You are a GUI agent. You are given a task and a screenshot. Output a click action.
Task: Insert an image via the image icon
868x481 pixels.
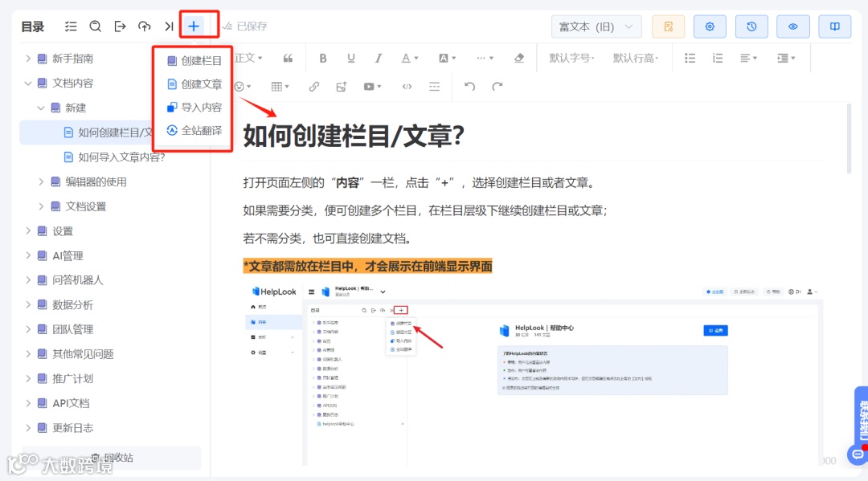click(x=342, y=86)
